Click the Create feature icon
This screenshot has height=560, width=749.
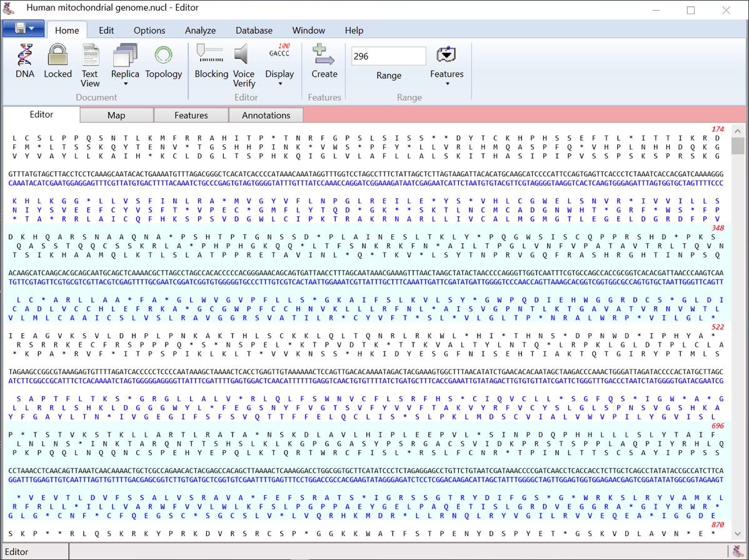(x=324, y=56)
